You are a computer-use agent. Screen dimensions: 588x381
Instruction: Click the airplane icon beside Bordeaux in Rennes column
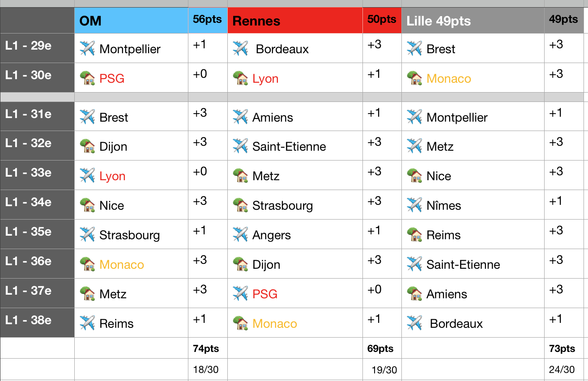240,48
